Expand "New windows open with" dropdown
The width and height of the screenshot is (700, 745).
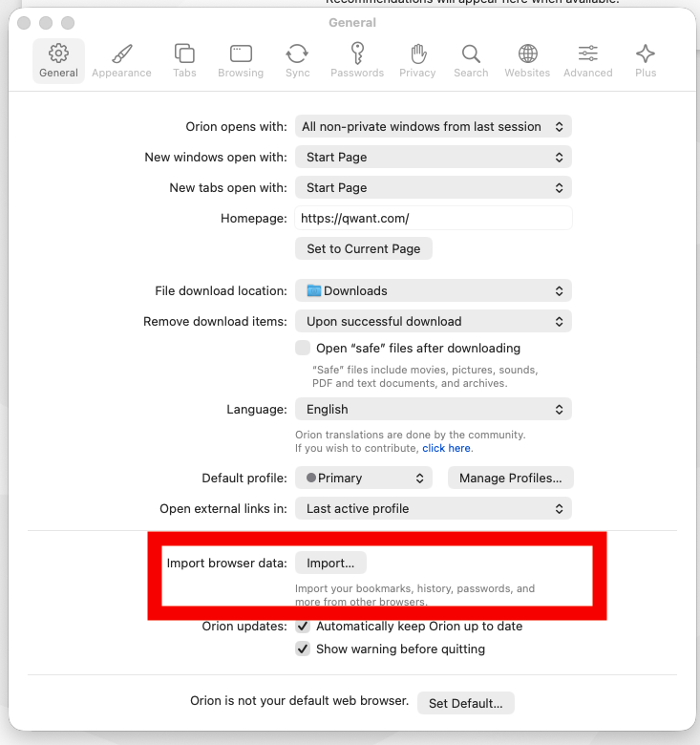point(434,157)
